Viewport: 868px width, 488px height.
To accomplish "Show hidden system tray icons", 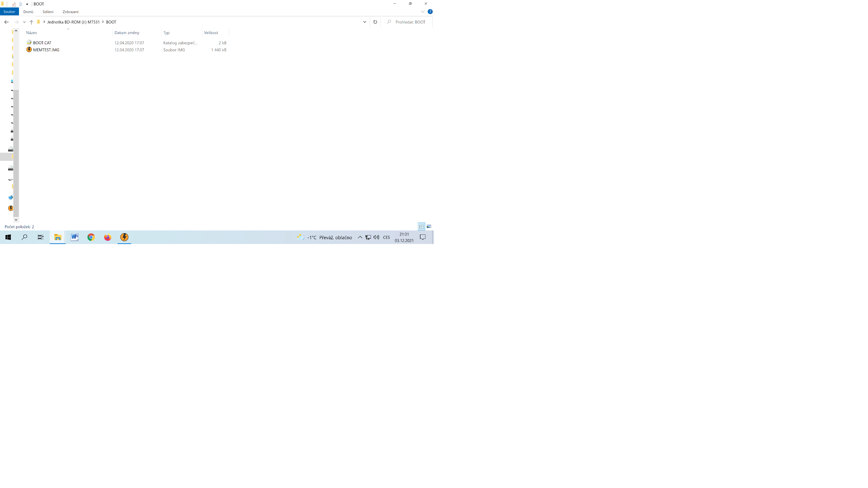I will (x=360, y=237).
